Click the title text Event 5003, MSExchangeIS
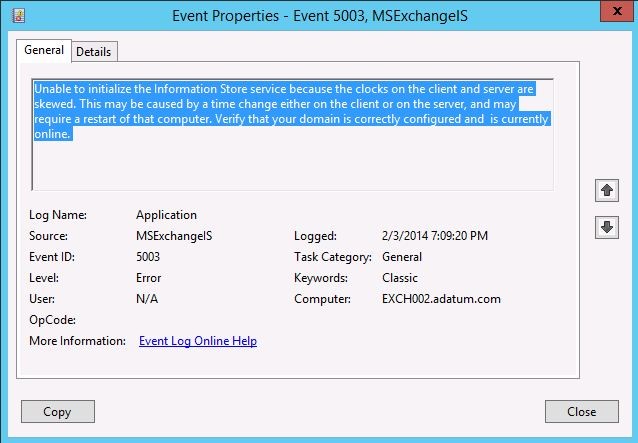This screenshot has width=638, height=443. pyautogui.click(x=380, y=16)
